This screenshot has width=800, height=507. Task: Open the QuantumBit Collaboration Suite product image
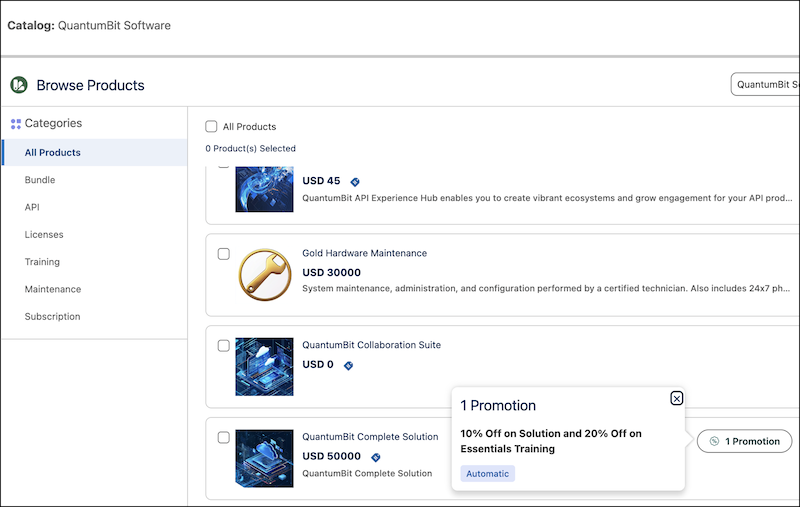pos(264,366)
